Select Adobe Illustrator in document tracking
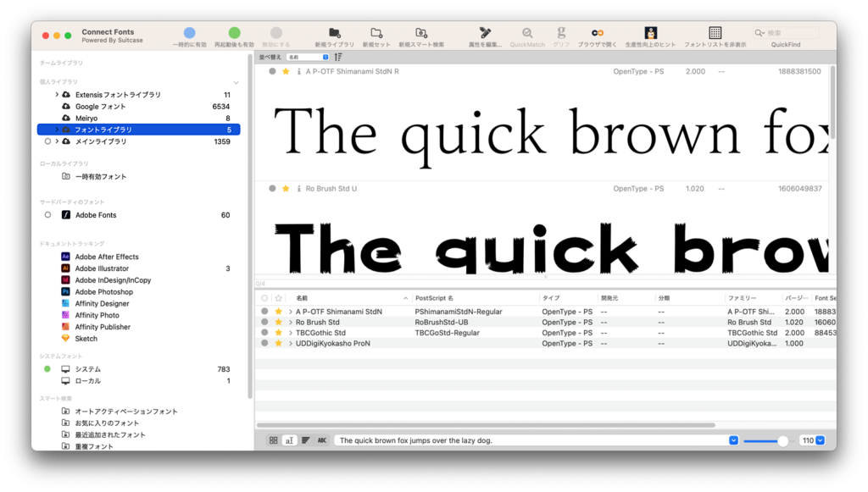 [102, 268]
